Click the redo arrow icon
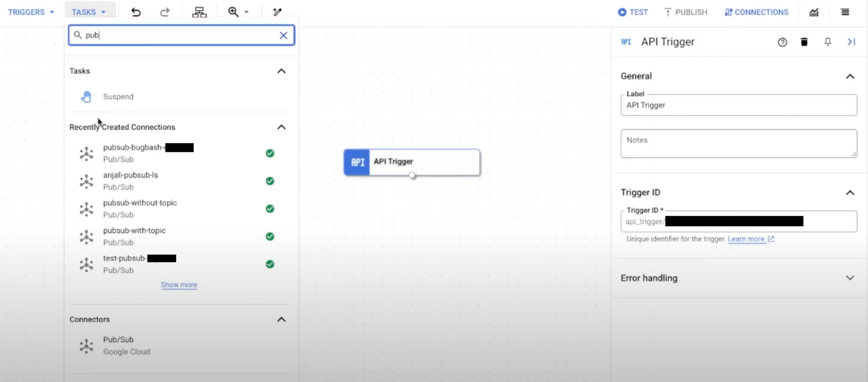The image size is (868, 382). tap(165, 12)
